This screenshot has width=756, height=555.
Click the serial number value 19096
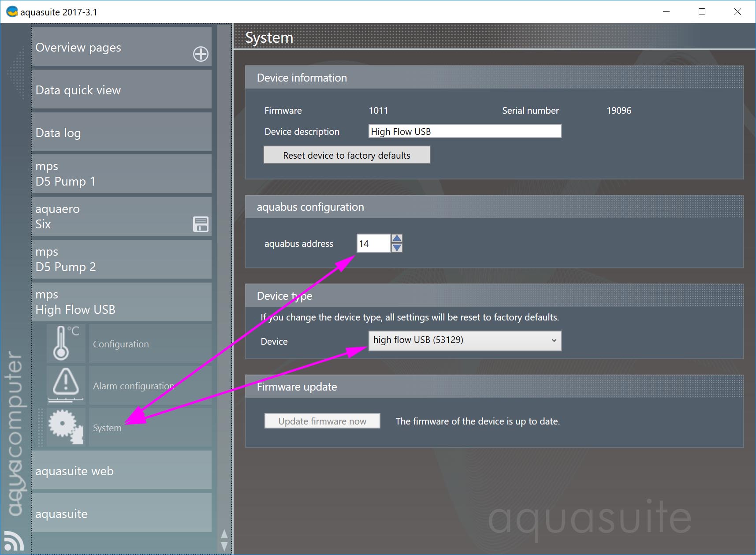point(619,111)
